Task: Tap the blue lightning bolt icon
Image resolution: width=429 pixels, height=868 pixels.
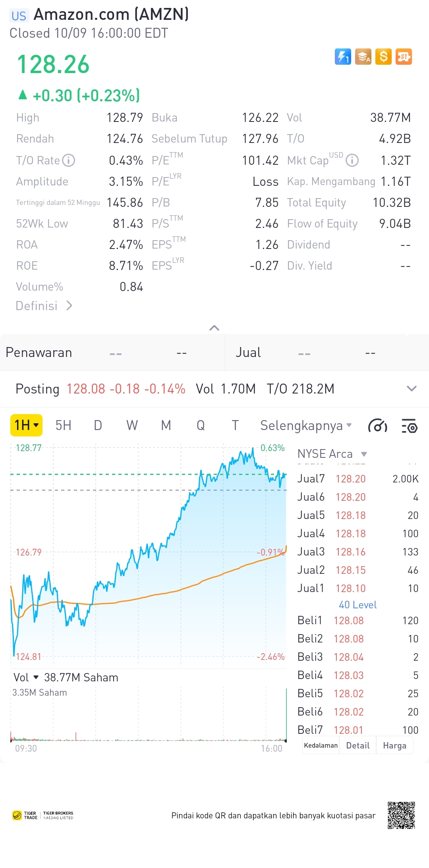Action: (343, 56)
